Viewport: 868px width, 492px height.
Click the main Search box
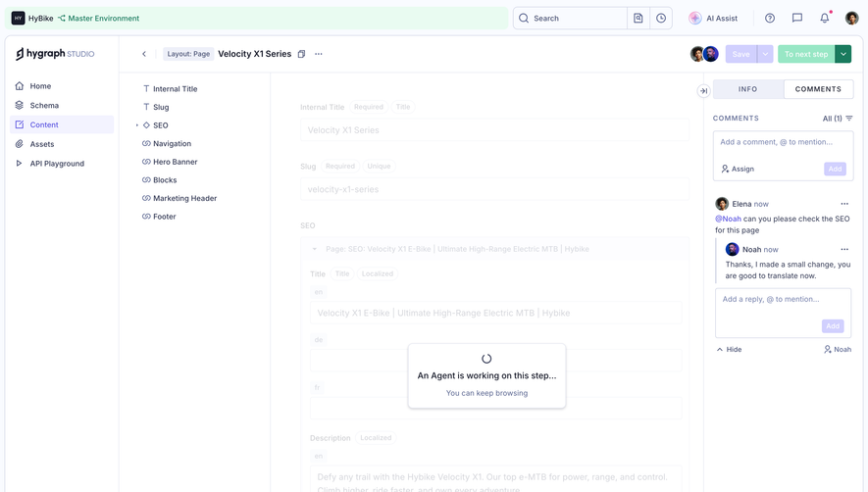point(570,19)
